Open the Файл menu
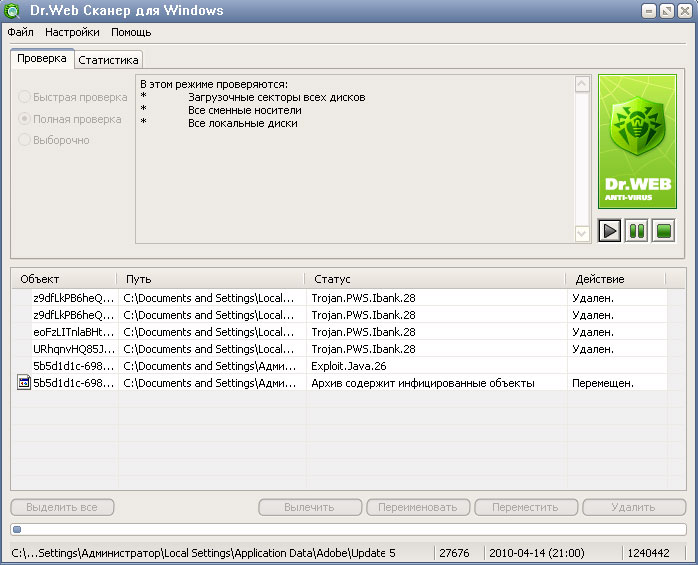This screenshot has height=565, width=698. pyautogui.click(x=20, y=33)
